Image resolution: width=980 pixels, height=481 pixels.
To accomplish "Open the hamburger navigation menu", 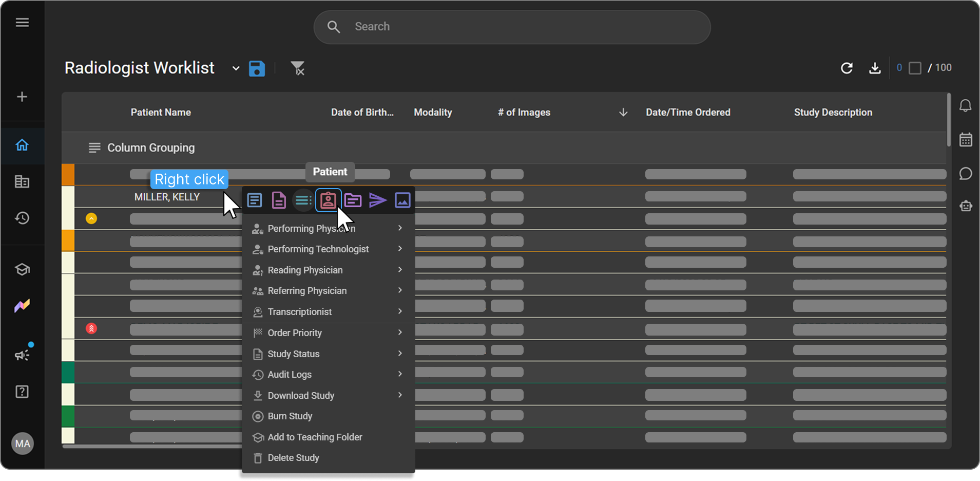I will coord(22,23).
